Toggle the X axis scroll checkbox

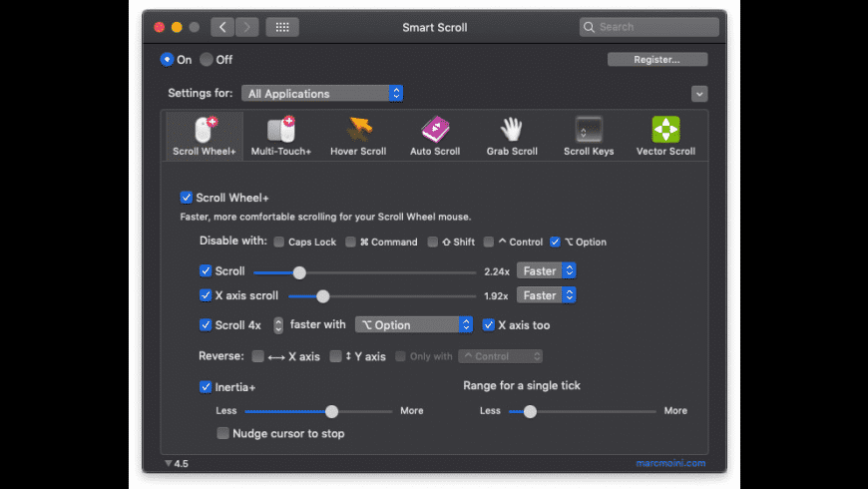pos(206,295)
